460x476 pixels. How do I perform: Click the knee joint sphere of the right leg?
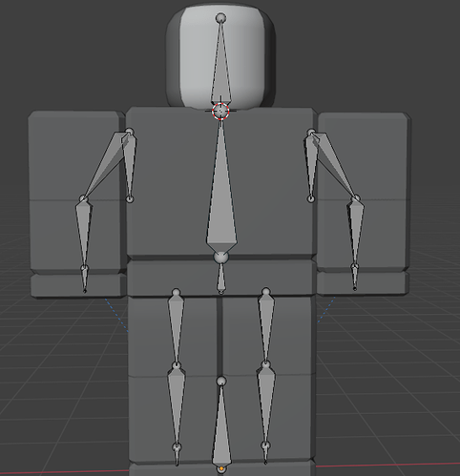(x=266, y=364)
